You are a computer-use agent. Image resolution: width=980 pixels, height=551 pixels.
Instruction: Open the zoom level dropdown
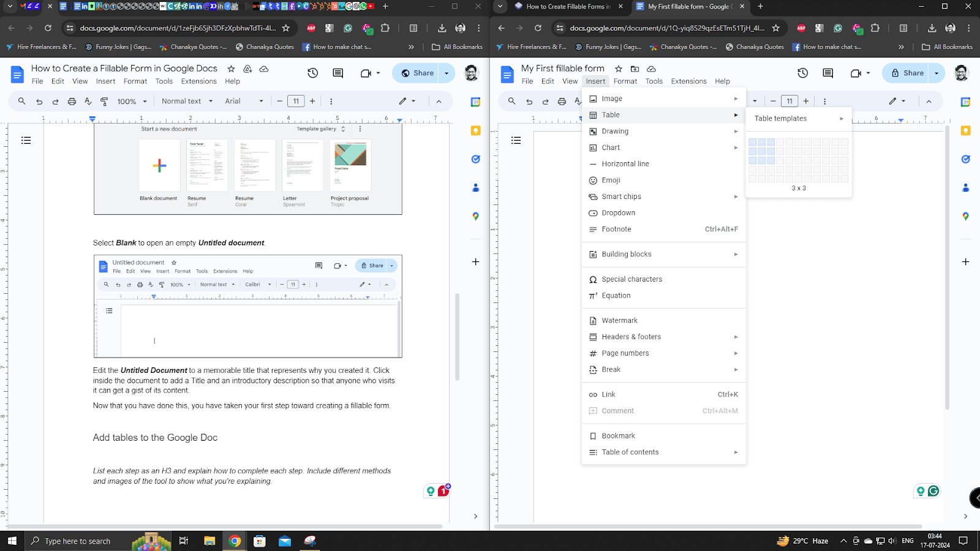[x=130, y=101]
